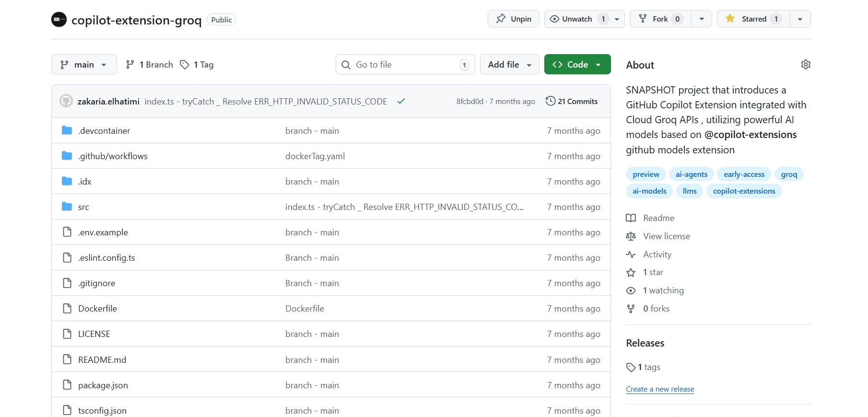Expand the Fork options dropdown arrow
The width and height of the screenshot is (868, 417).
pos(702,19)
